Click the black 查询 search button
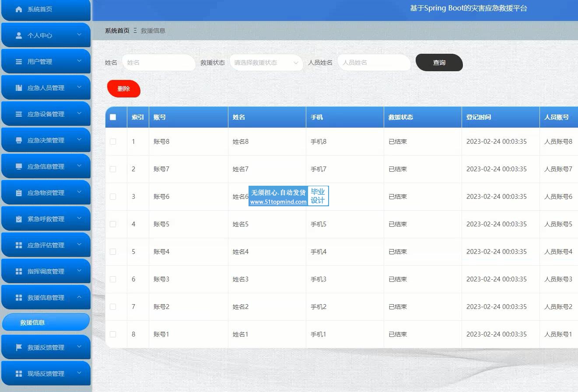The width and height of the screenshot is (578, 392). (439, 62)
